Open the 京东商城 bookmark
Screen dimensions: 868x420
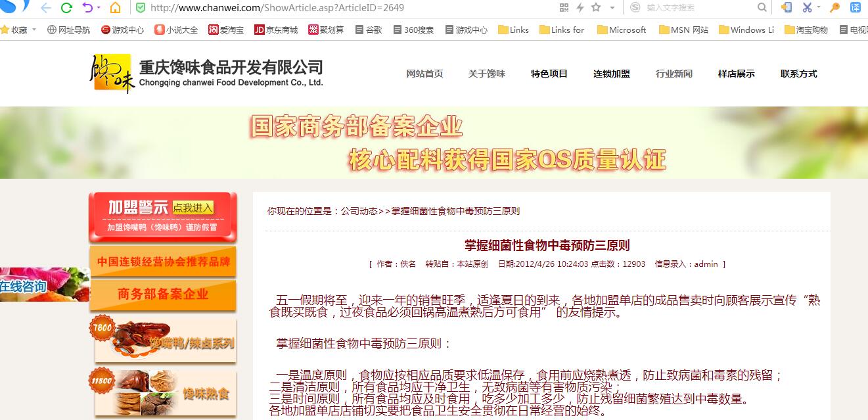coord(276,30)
